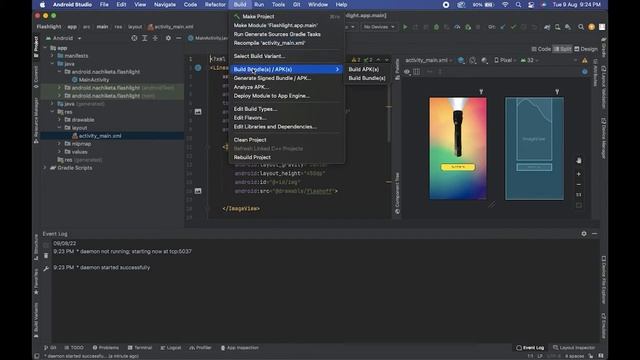Toggle the Component Tree side tab

coord(397,193)
